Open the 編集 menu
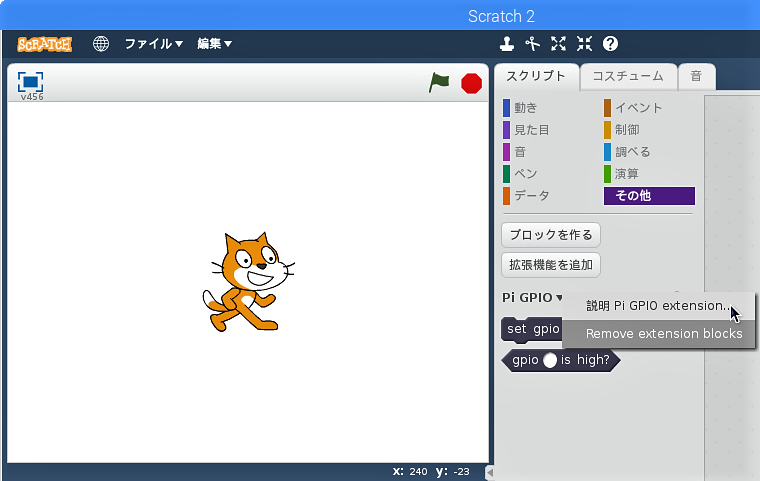Image resolution: width=760 pixels, height=481 pixels. click(214, 44)
